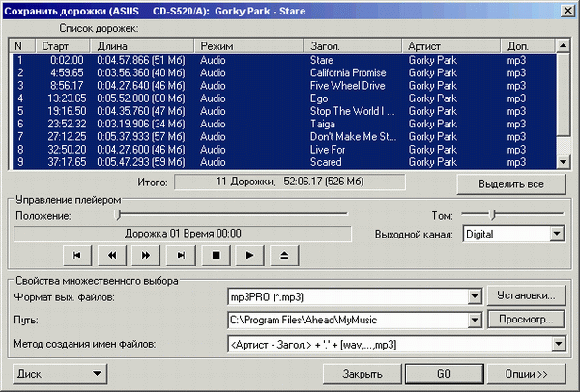
Task: Sort by Доп. column header
Action: click(528, 46)
